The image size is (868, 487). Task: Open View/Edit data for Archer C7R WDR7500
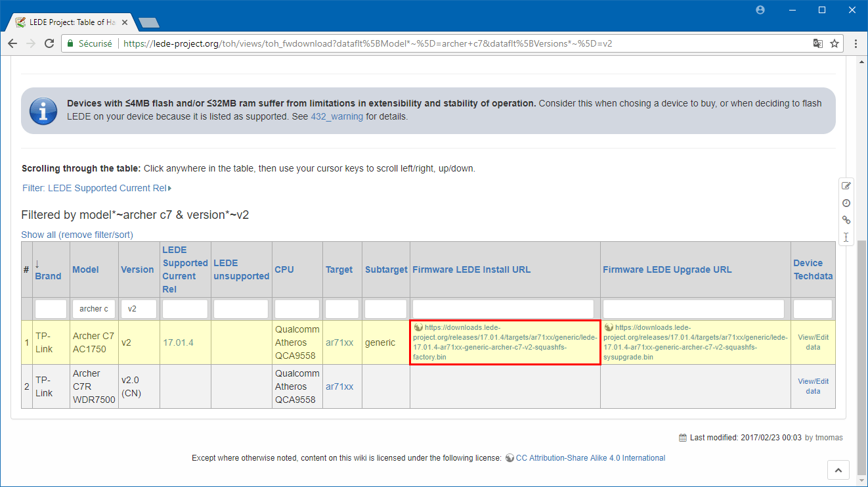[x=813, y=386]
